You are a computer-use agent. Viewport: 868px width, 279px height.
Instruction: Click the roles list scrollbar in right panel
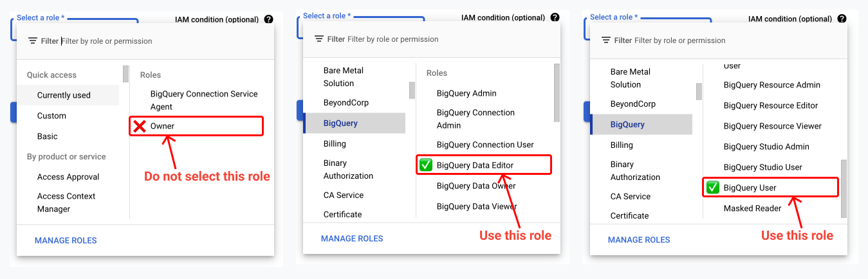[844, 188]
